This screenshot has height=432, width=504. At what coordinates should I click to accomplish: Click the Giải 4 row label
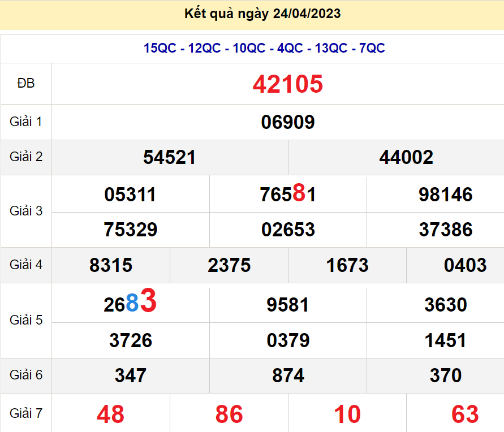tap(26, 265)
